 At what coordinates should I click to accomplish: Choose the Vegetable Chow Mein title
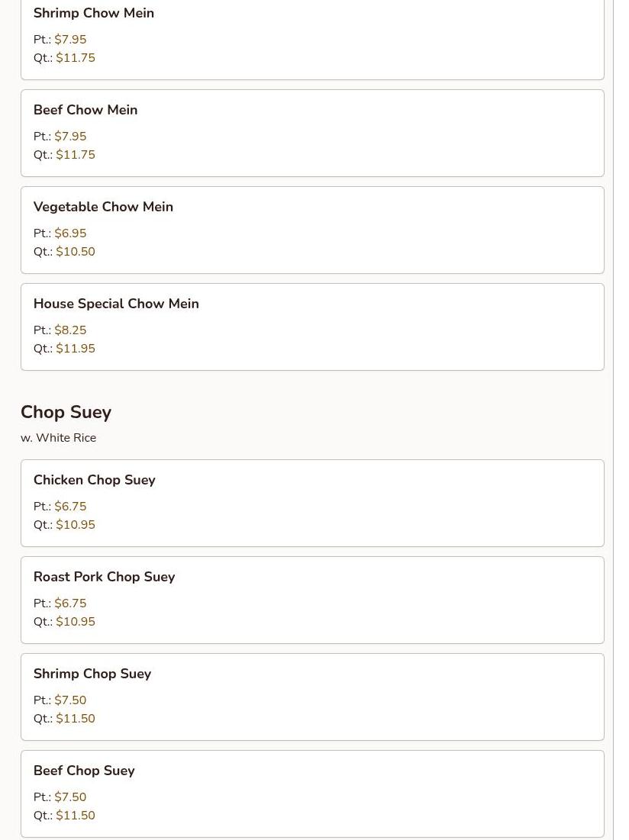(103, 207)
